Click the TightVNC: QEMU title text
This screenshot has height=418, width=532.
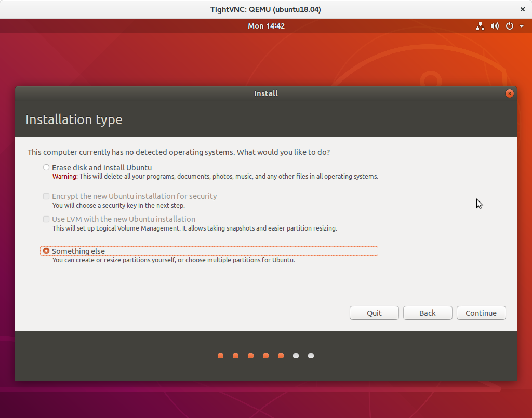click(265, 9)
